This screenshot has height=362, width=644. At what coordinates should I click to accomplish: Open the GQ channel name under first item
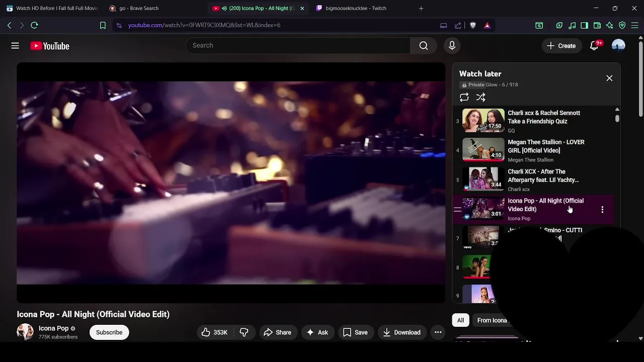511,131
